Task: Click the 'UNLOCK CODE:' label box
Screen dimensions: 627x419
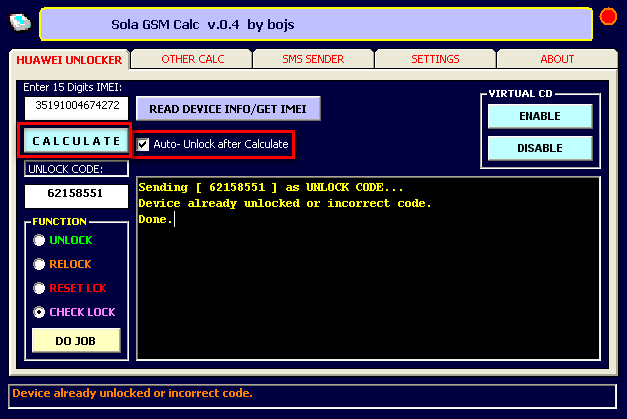Action: [x=76, y=169]
